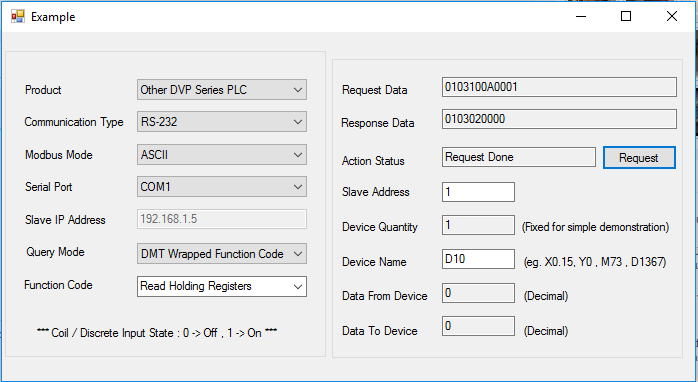Open the Product dropdown

click(x=222, y=89)
